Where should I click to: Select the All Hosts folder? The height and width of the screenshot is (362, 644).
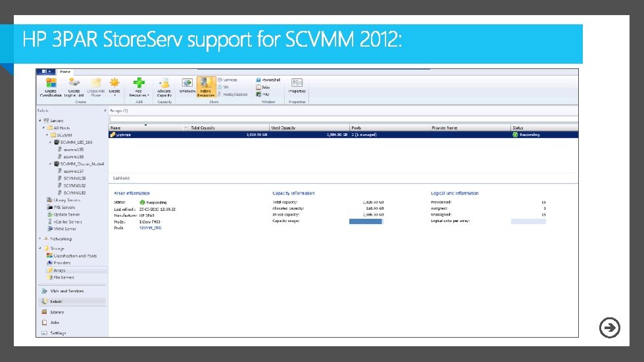(x=59, y=128)
